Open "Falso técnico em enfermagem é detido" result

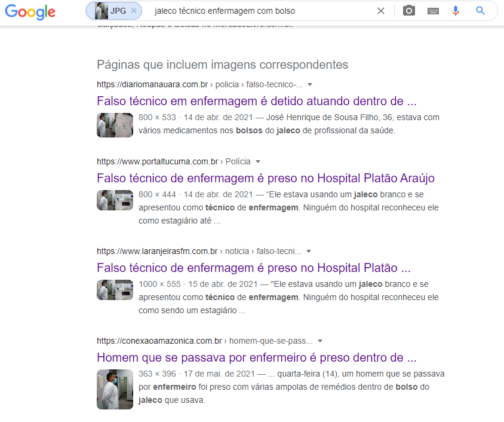(x=257, y=101)
